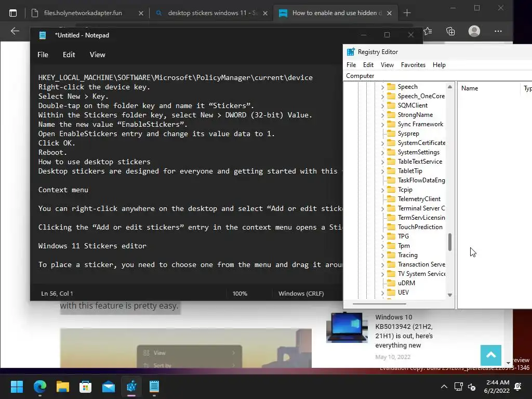Expand the SystemSettings key
Image resolution: width=532 pixels, height=399 pixels.
click(382, 152)
